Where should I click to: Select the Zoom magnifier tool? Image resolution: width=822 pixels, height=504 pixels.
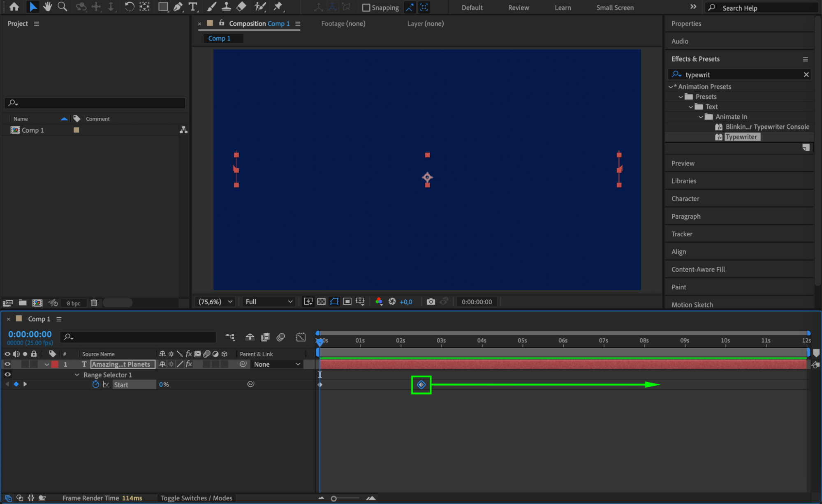pyautogui.click(x=62, y=7)
